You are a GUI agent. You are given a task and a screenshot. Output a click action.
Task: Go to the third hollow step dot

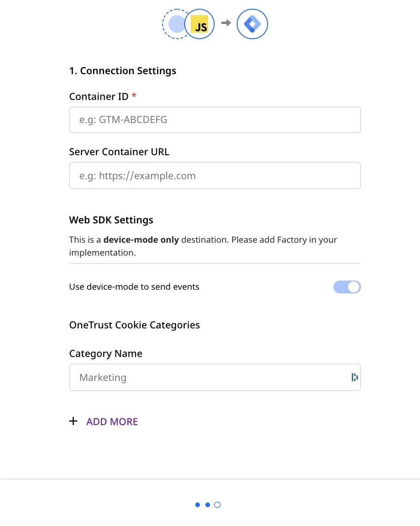(217, 505)
